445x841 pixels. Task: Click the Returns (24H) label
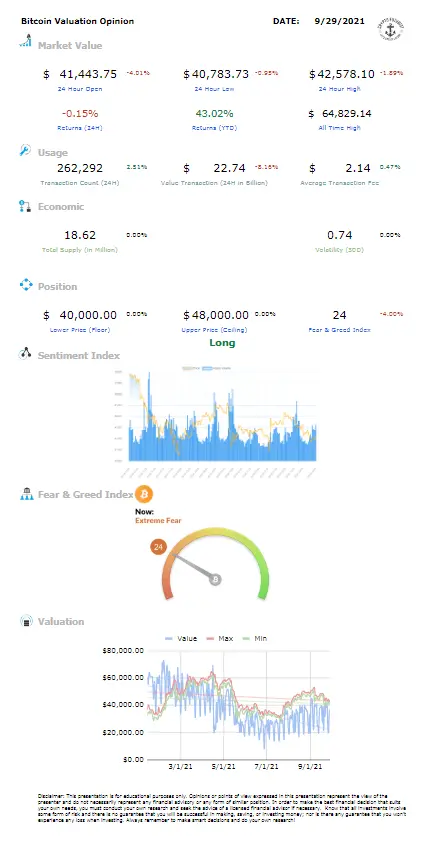(79, 128)
